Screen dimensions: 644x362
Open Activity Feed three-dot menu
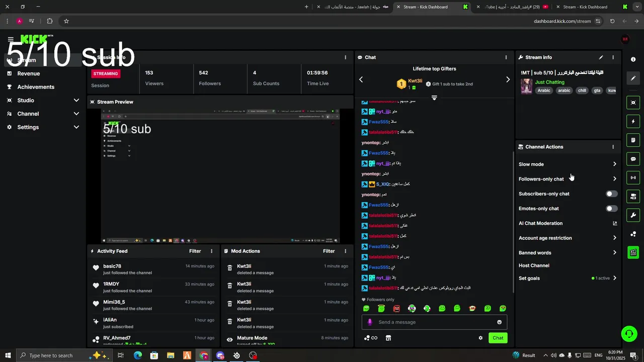pyautogui.click(x=211, y=251)
